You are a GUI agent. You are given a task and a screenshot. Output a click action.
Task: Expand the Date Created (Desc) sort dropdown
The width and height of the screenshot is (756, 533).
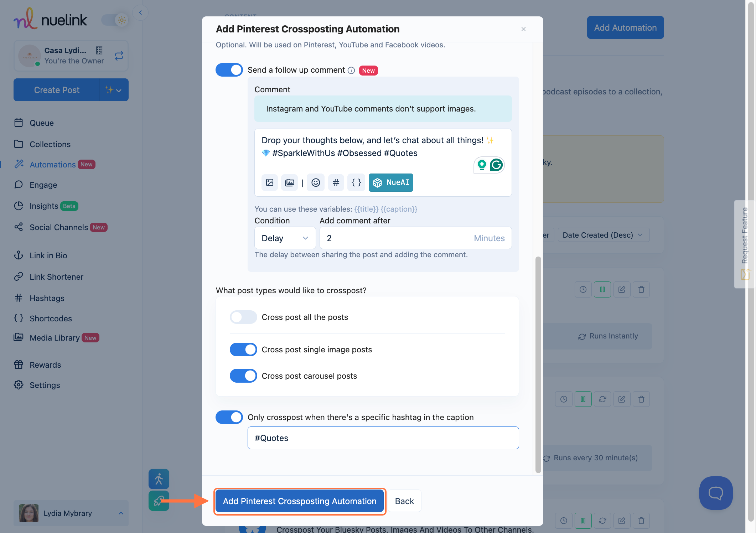click(x=603, y=235)
